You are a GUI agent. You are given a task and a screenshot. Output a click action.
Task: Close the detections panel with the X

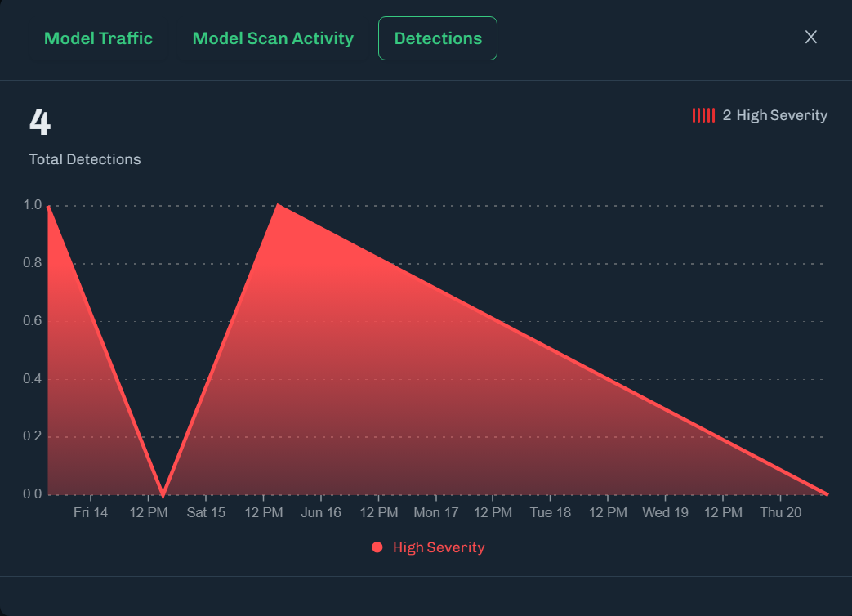tap(810, 37)
